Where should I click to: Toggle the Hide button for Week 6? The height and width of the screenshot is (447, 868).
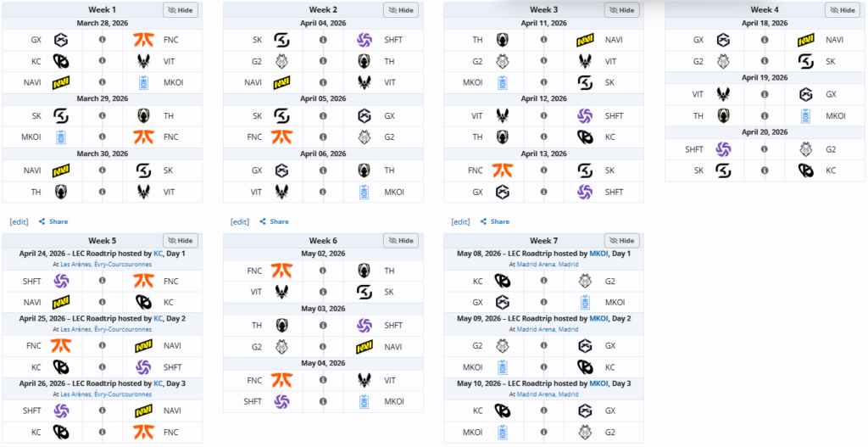point(401,241)
